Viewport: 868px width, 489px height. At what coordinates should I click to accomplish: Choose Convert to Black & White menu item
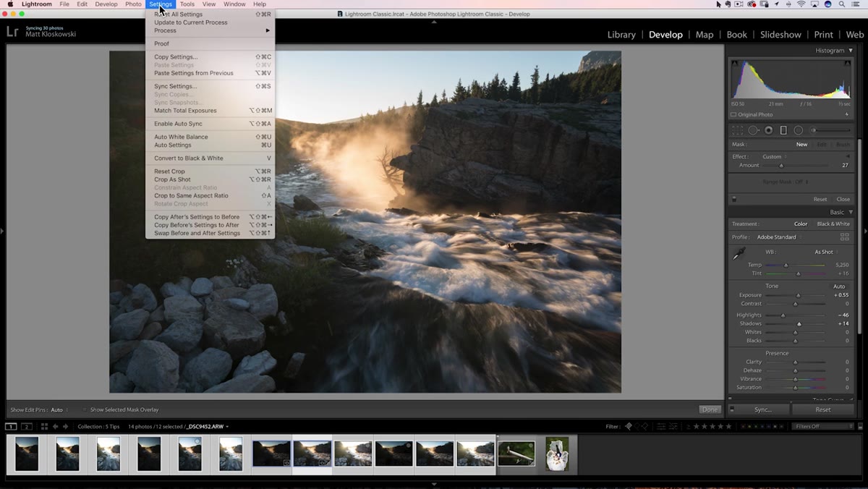[210, 158]
